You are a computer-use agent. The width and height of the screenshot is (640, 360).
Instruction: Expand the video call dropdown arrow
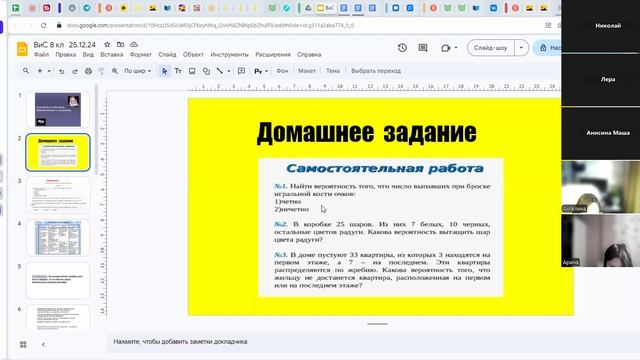point(456,48)
